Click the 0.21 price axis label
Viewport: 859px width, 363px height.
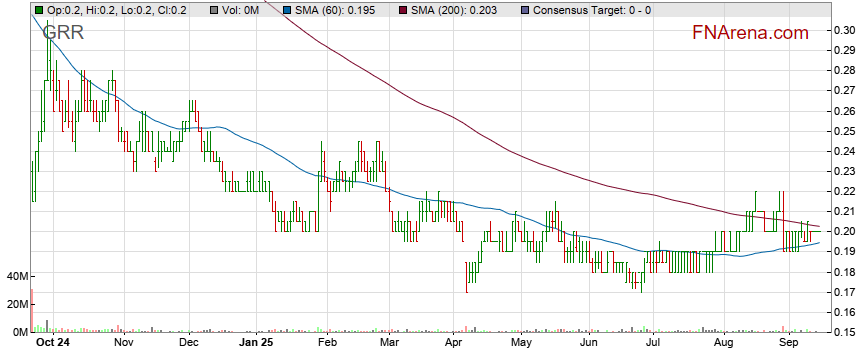[845, 211]
